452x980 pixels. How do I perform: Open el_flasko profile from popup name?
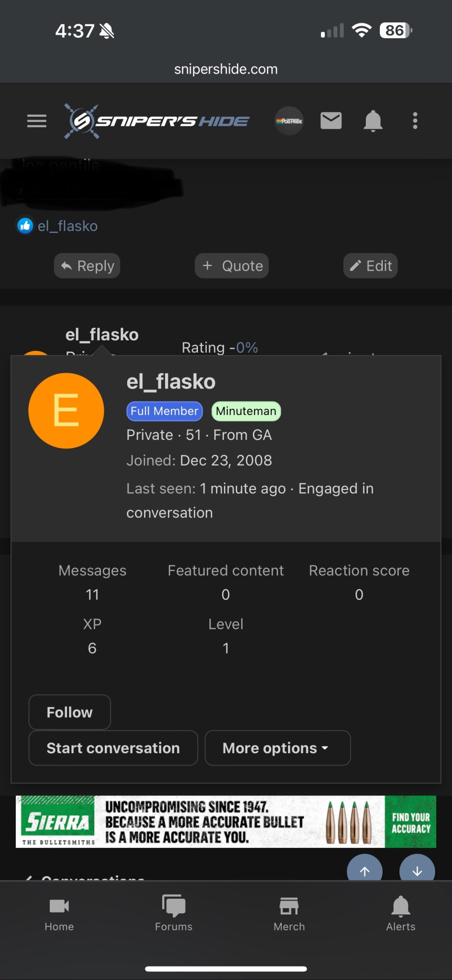[x=171, y=382]
